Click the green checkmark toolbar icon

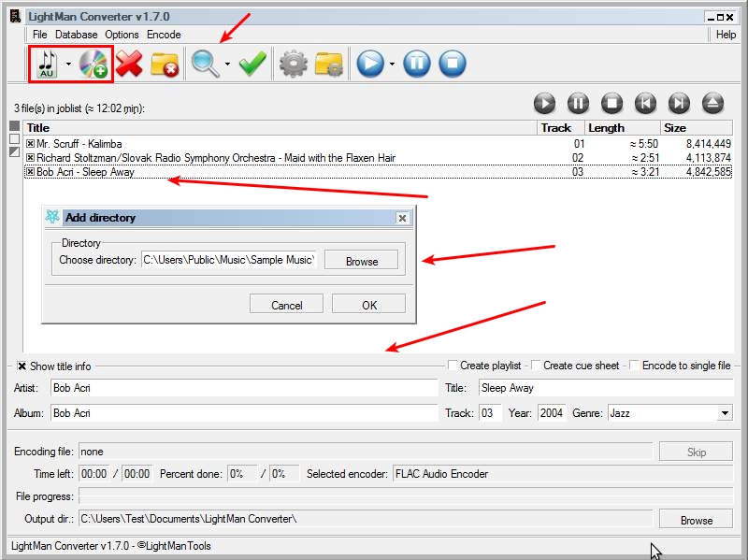point(252,64)
